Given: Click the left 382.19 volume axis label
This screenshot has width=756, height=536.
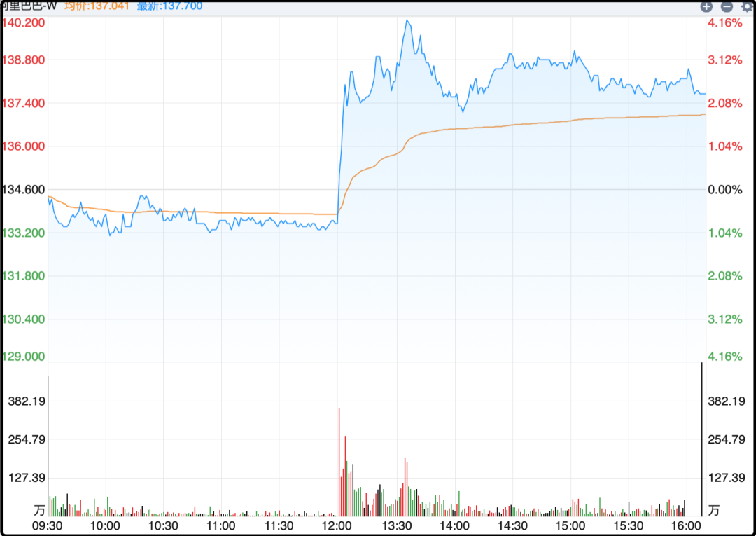Looking at the screenshot, I should coord(26,401).
